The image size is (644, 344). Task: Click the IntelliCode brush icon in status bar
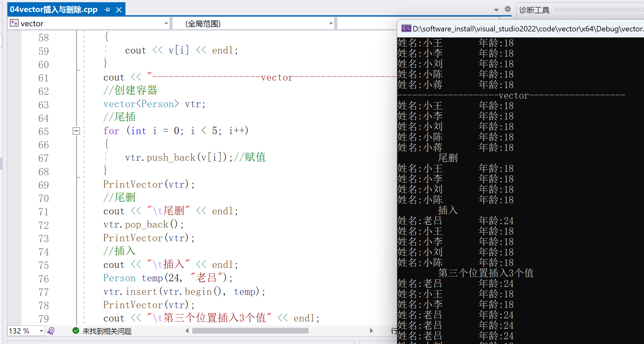pos(51,331)
